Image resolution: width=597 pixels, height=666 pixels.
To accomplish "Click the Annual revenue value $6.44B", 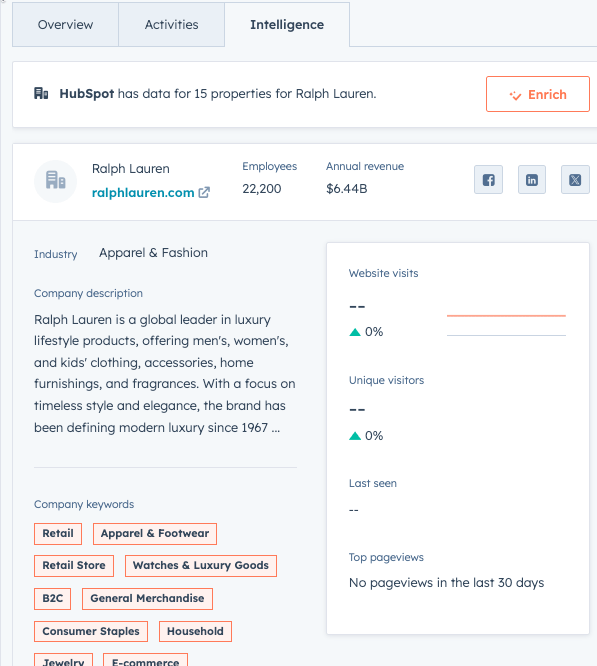I will (346, 189).
